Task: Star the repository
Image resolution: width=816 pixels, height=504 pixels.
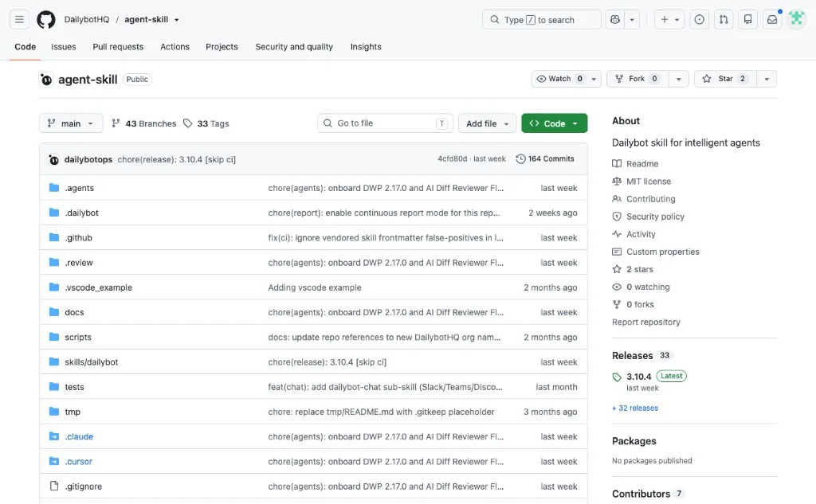Action: [x=725, y=79]
